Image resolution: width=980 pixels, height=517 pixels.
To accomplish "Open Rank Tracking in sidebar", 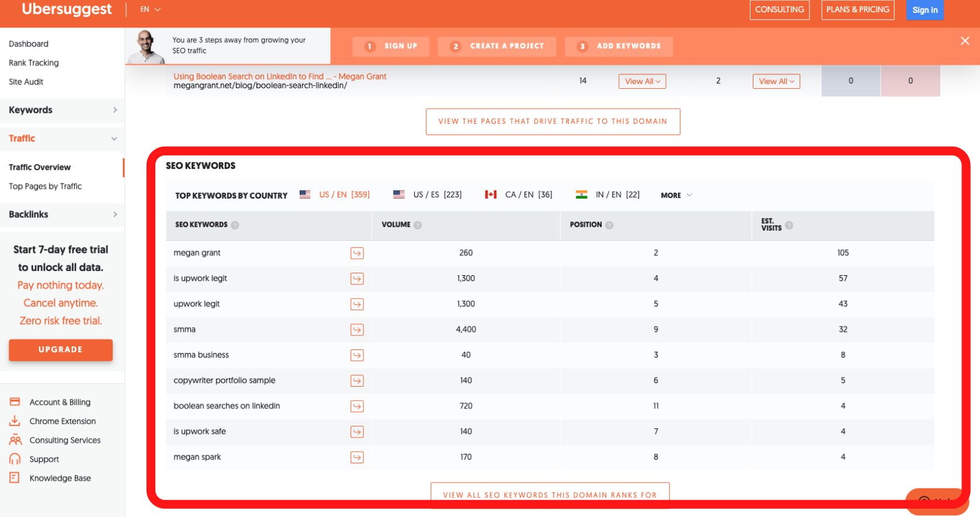I will coord(34,63).
